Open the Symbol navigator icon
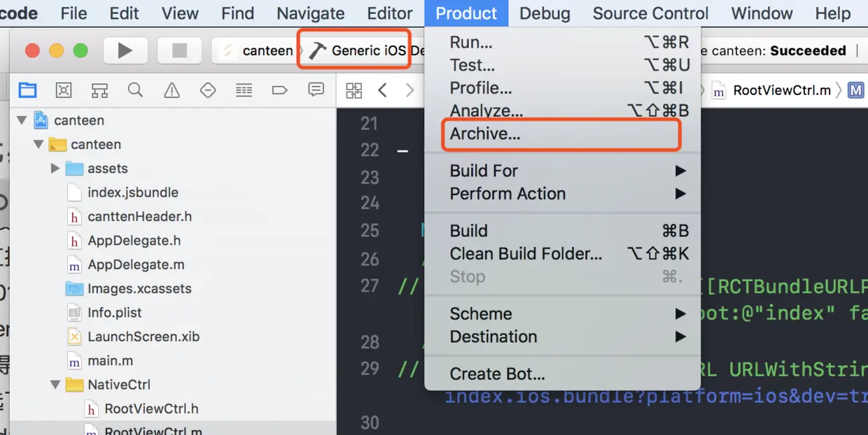 pyautogui.click(x=99, y=90)
